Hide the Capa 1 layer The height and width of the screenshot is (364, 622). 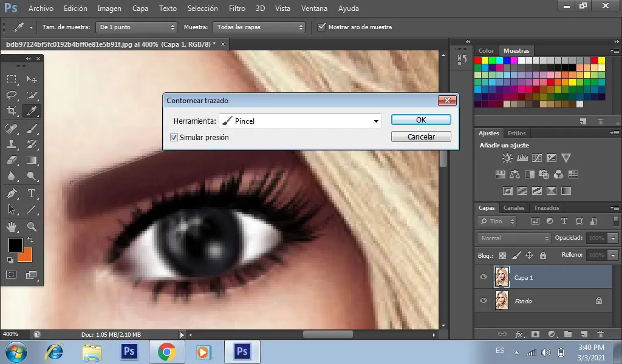[x=483, y=277]
